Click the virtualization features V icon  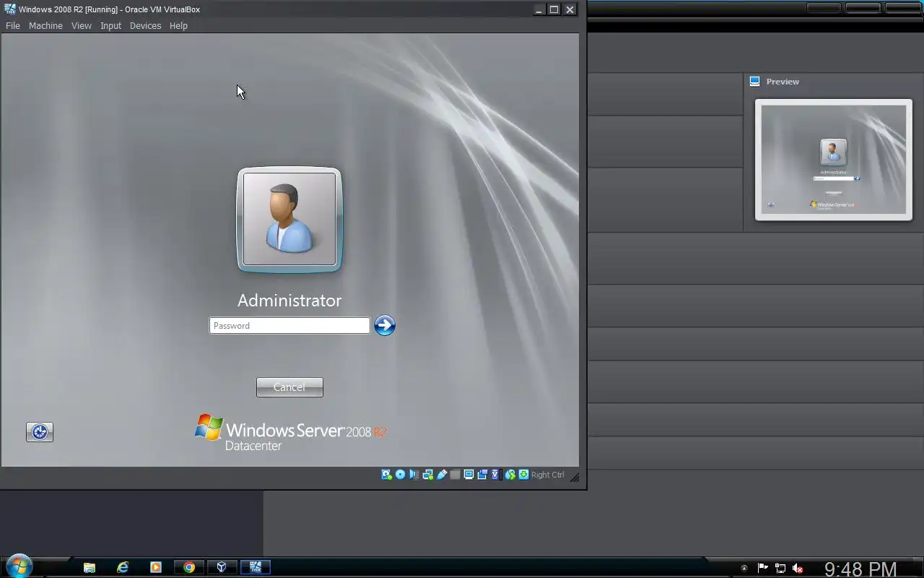click(495, 475)
